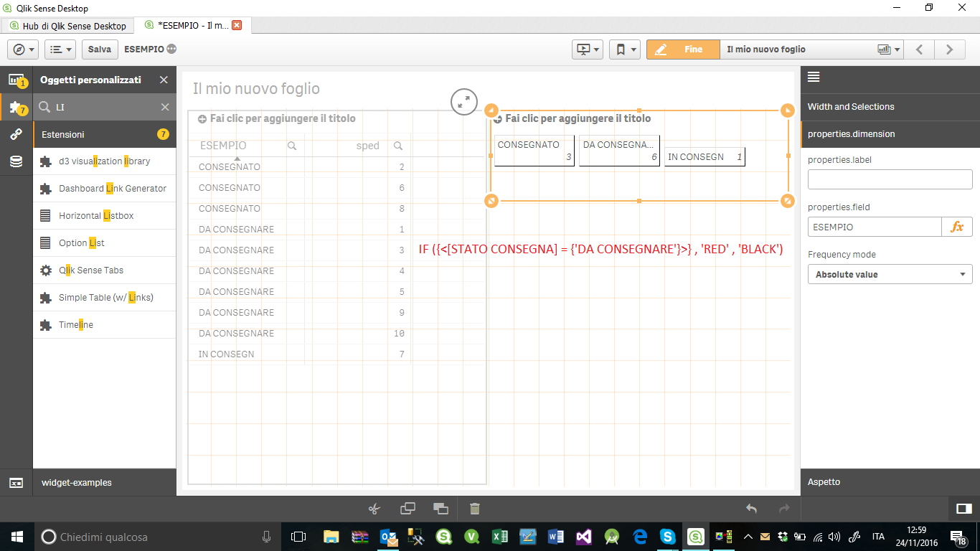Image resolution: width=980 pixels, height=551 pixels.
Task: Open the Frequency mode dropdown
Action: click(890, 274)
